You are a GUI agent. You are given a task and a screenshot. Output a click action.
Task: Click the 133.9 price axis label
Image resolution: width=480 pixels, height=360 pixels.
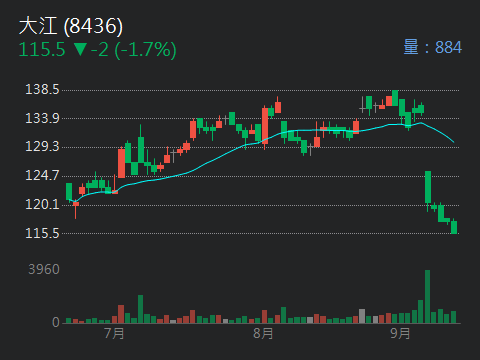tap(42, 118)
